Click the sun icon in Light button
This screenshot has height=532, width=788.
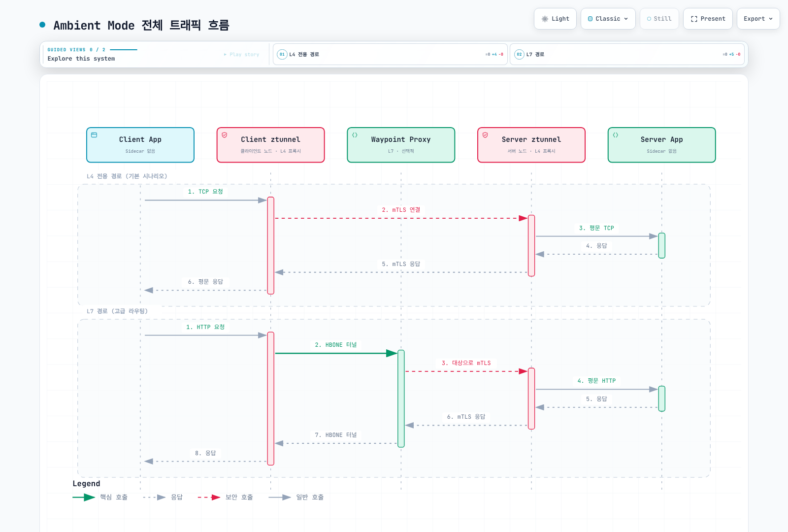(545, 19)
